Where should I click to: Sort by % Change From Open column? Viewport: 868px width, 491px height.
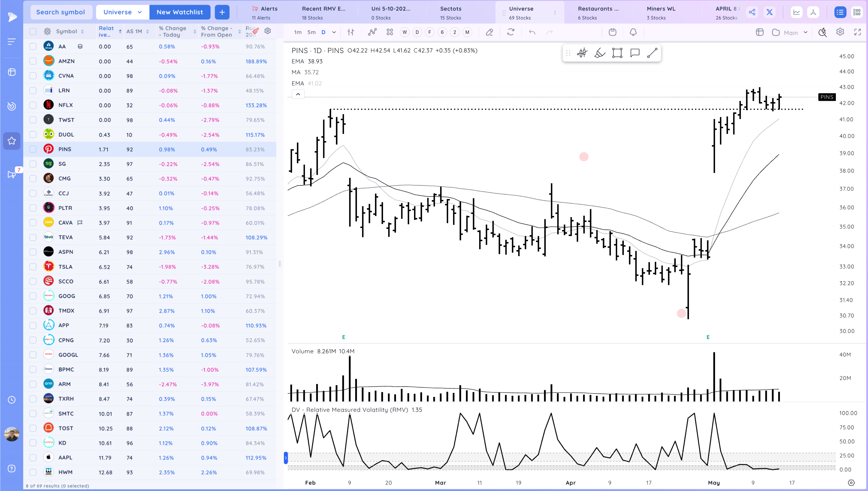(221, 31)
